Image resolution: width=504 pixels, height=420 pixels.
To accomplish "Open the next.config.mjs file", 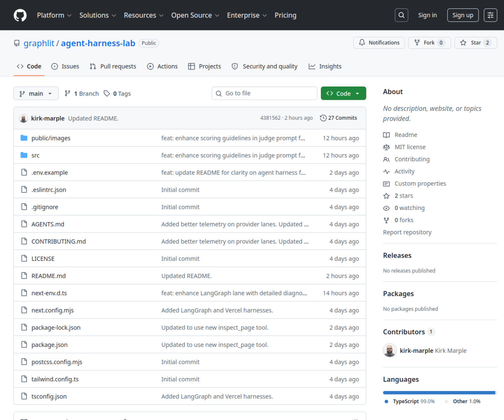I will [52, 310].
